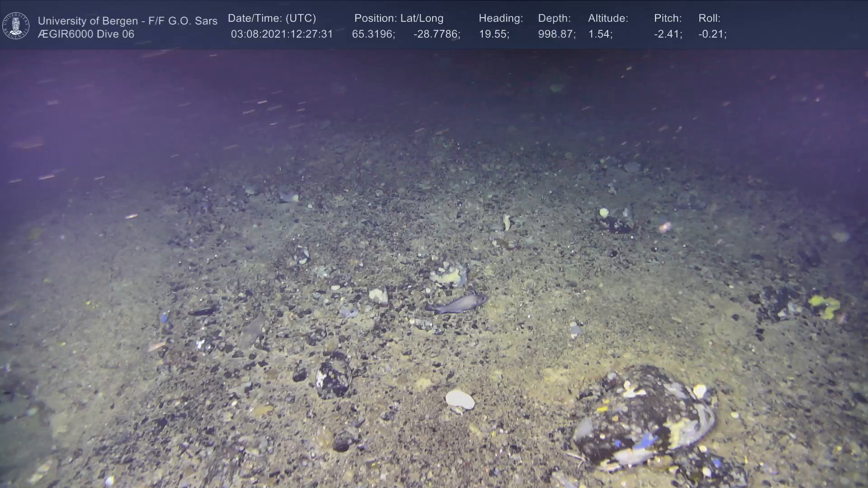Click the Pitch label in overlay
The image size is (868, 488).
coord(668,19)
